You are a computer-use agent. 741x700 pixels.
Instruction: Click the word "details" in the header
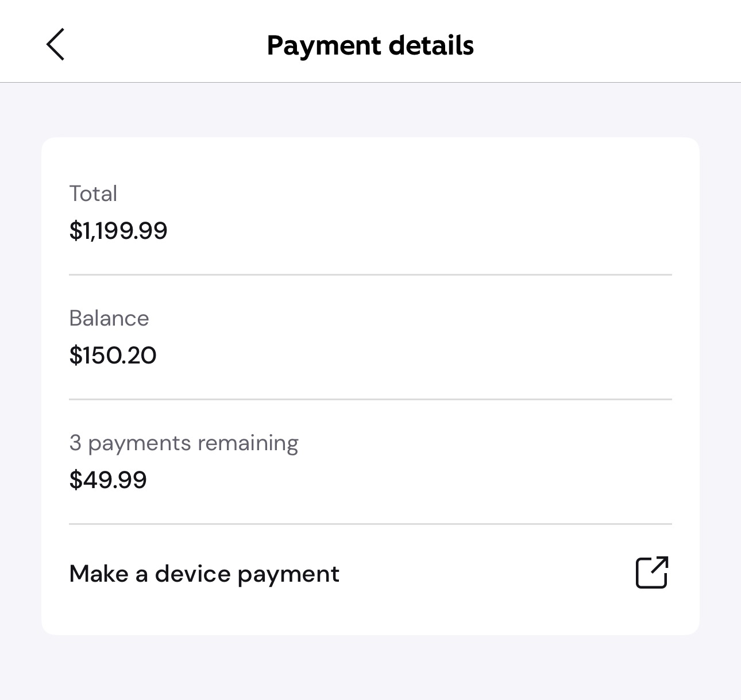(x=431, y=45)
